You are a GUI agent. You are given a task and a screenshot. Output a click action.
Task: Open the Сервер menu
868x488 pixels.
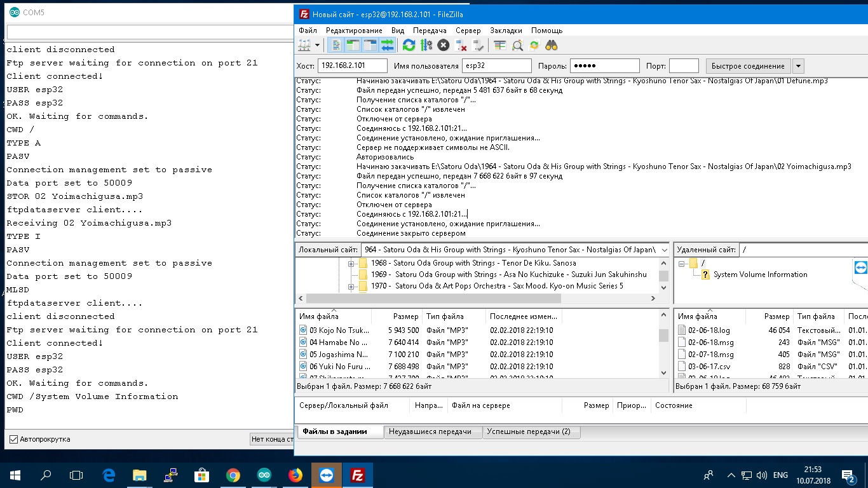click(x=468, y=30)
